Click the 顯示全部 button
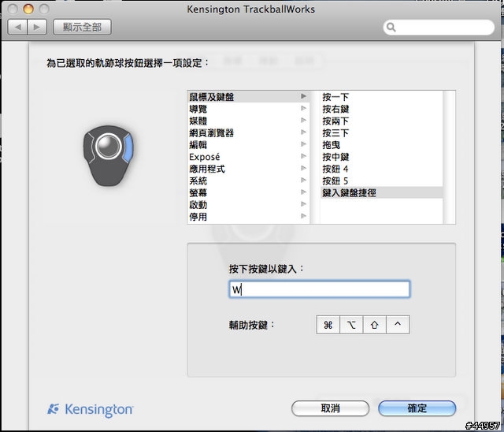504x432 pixels. [82, 27]
